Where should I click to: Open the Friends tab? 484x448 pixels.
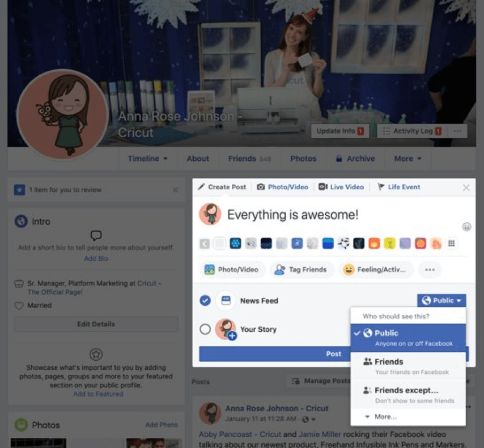[249, 159]
